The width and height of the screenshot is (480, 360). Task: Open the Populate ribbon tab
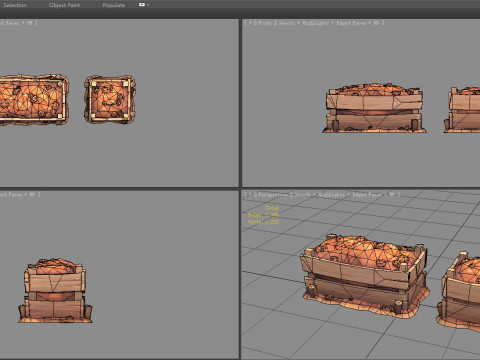tap(114, 5)
